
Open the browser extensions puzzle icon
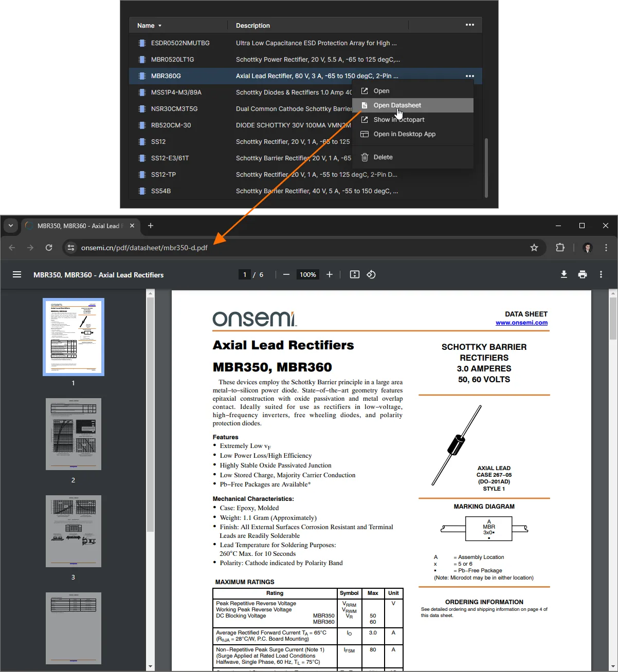560,248
